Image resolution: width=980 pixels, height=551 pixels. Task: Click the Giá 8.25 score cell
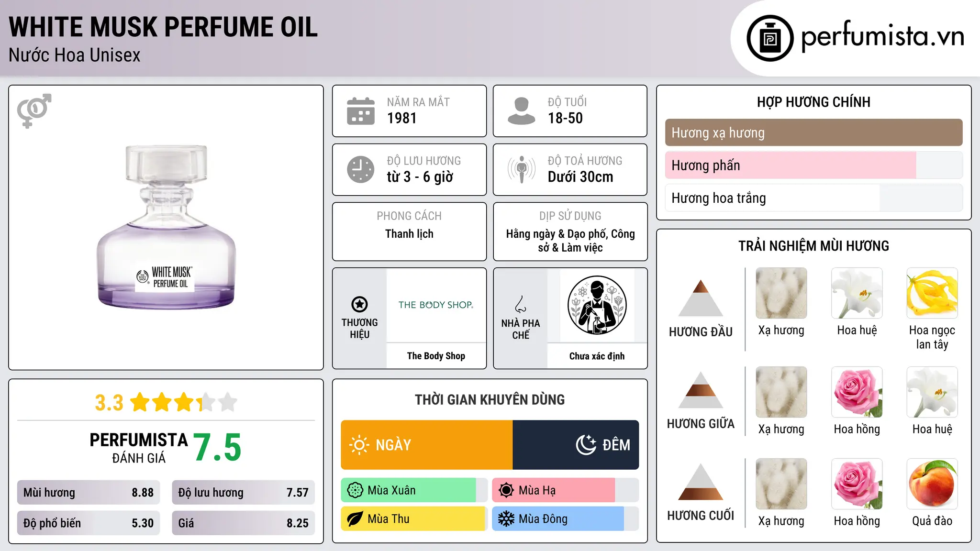tap(243, 523)
